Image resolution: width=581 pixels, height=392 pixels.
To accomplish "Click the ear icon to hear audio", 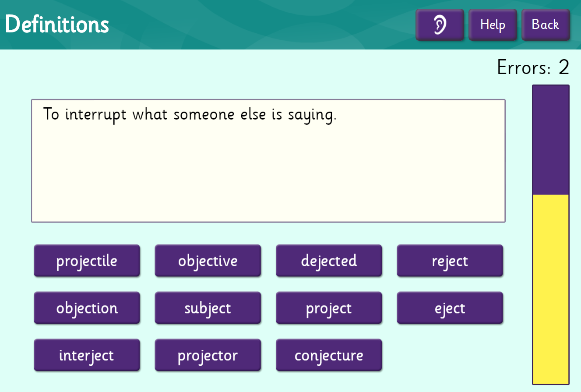I will tap(440, 25).
